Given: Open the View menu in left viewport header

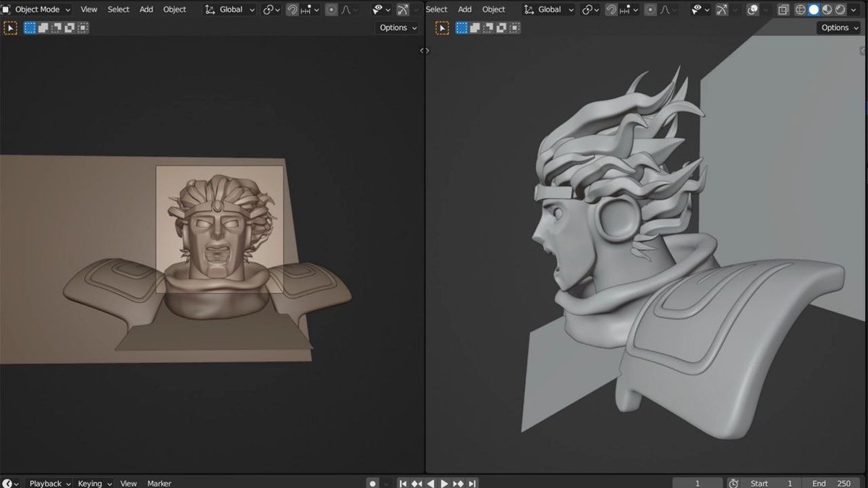Looking at the screenshot, I should coord(88,9).
